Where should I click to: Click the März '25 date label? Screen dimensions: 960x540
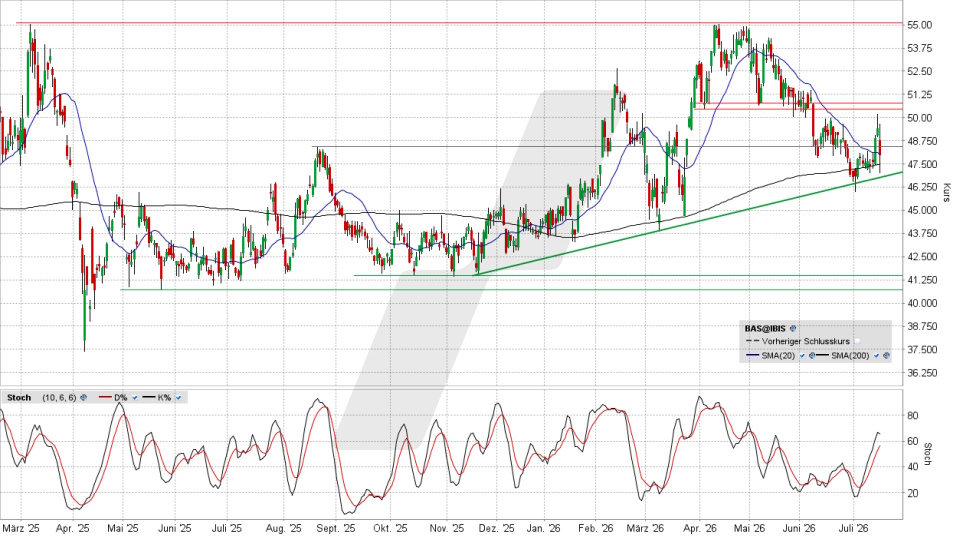click(x=21, y=528)
